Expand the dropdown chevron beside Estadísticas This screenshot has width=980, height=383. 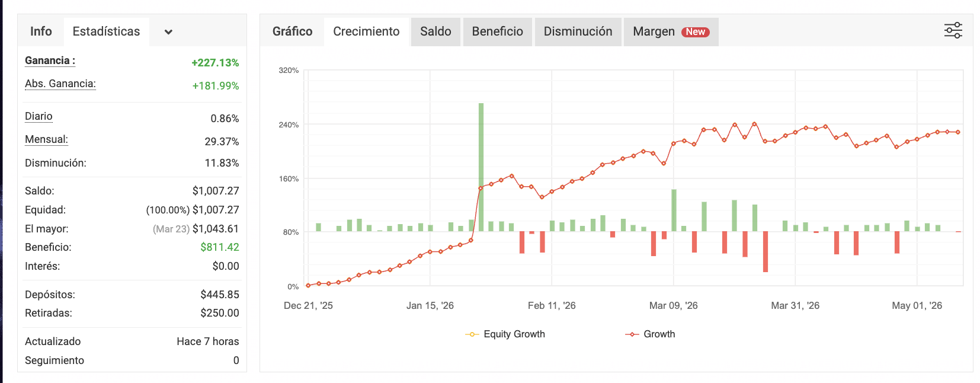[x=168, y=32]
